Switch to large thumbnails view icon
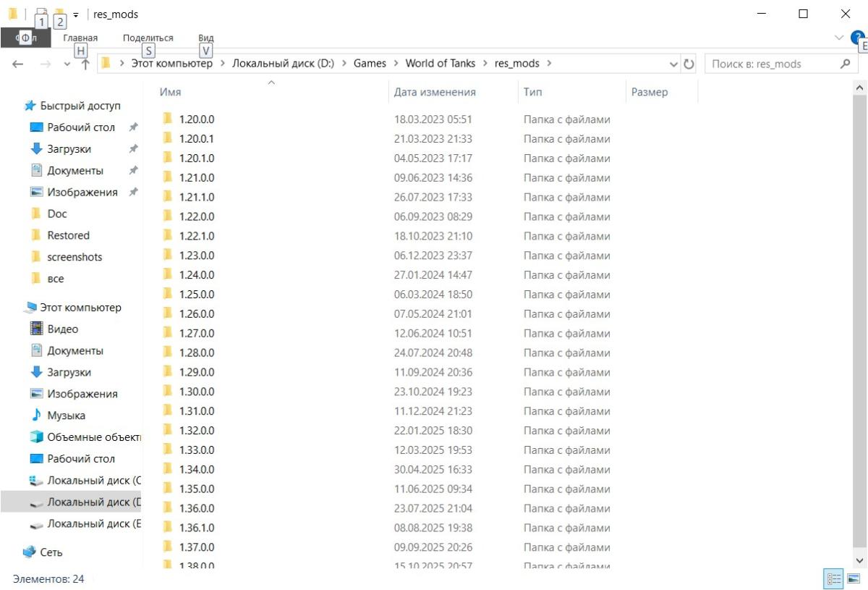The width and height of the screenshot is (868, 590). pos(854,578)
